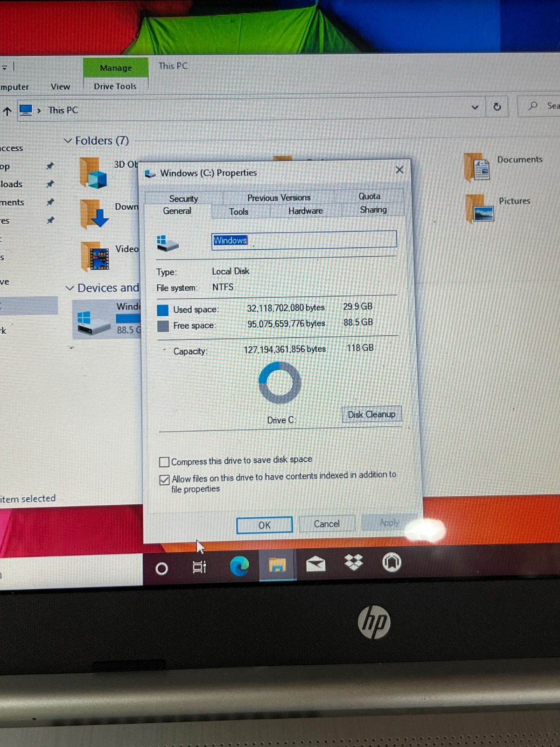Open Dropbox from taskbar
The height and width of the screenshot is (747, 560).
pyautogui.click(x=354, y=562)
